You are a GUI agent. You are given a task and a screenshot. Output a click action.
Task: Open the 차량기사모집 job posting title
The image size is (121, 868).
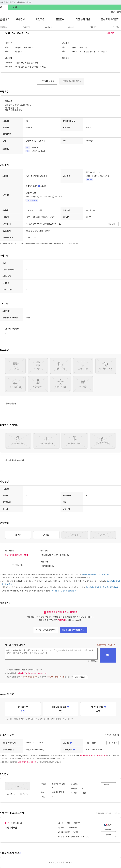click(x=11, y=828)
